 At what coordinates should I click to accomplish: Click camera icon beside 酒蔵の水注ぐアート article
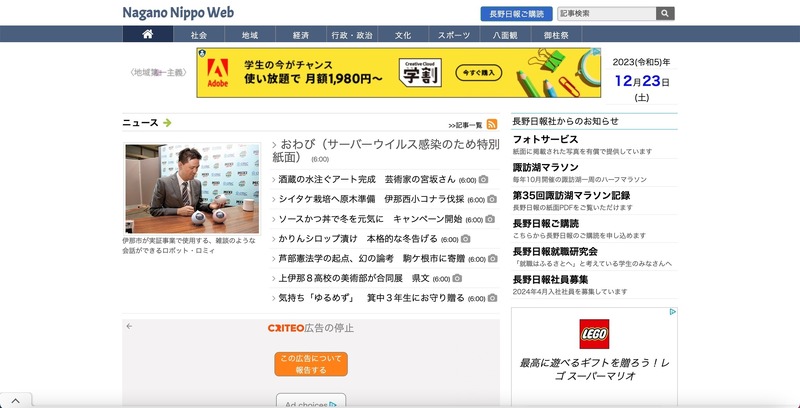[483, 180]
